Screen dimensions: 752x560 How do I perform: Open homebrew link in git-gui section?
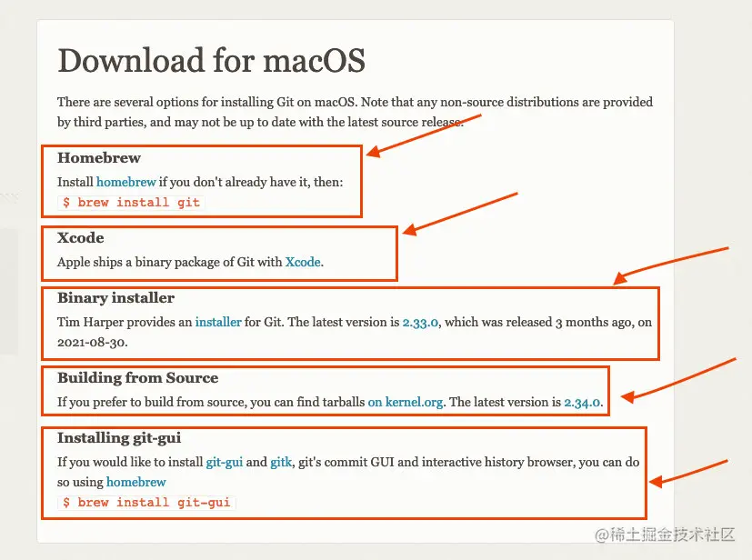pyautogui.click(x=136, y=483)
